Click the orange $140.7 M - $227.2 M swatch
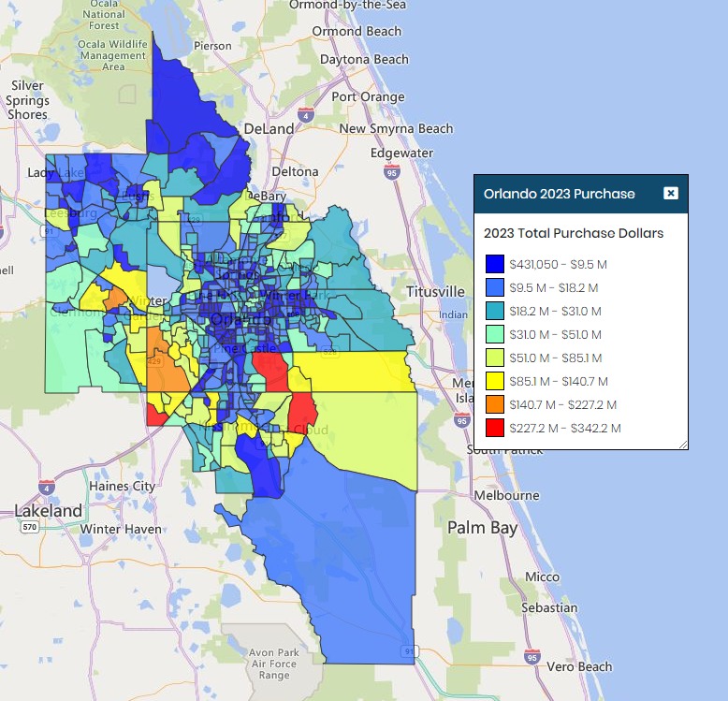Screen dimensions: 728x701 (x=495, y=405)
